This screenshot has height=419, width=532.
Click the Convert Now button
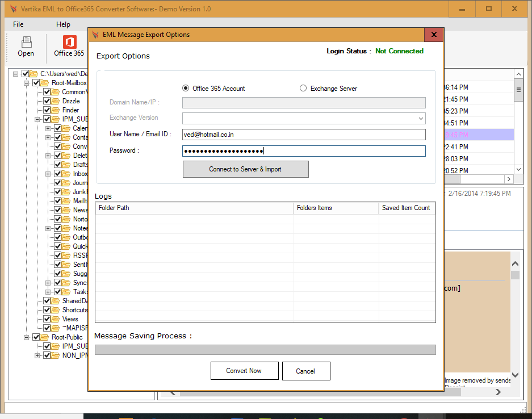pyautogui.click(x=244, y=371)
